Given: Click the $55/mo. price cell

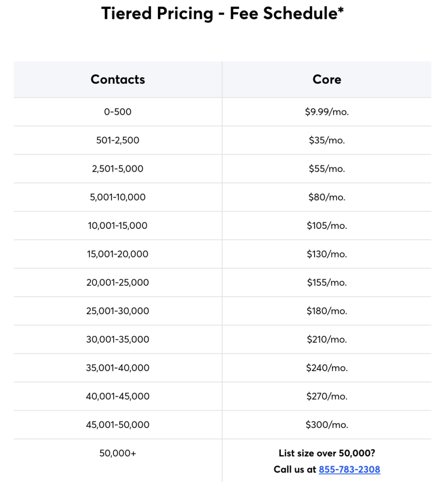Looking at the screenshot, I should (x=326, y=169).
